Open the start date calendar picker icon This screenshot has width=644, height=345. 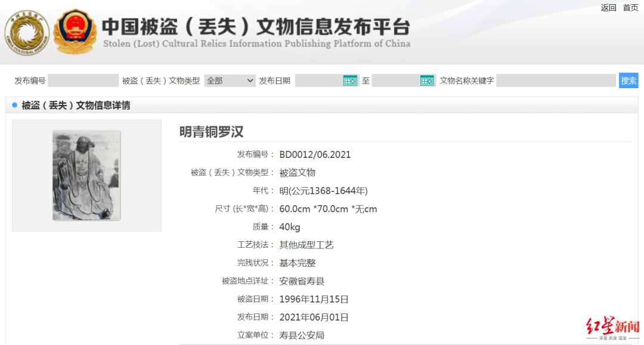tap(350, 80)
